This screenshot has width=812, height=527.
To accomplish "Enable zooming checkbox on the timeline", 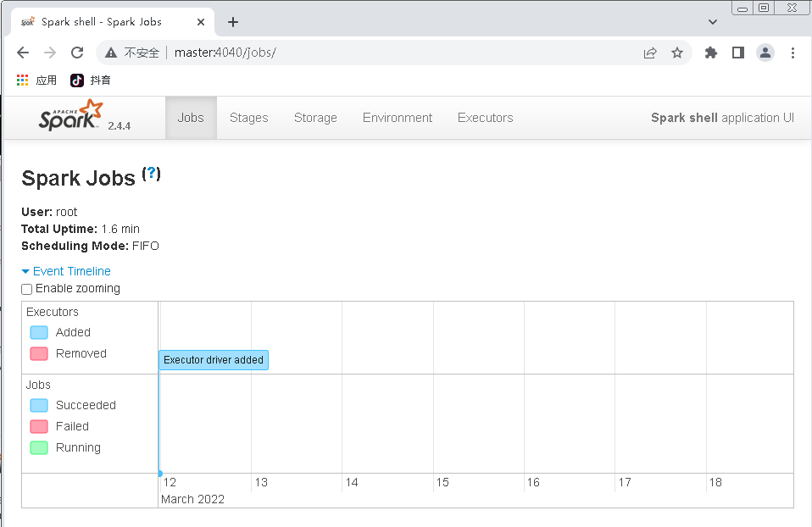I will pyautogui.click(x=27, y=290).
